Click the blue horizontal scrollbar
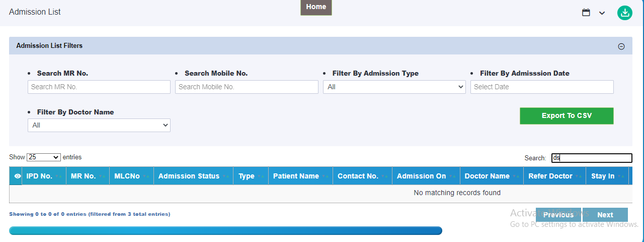Image resolution: width=644 pixels, height=242 pixels. 225,230
